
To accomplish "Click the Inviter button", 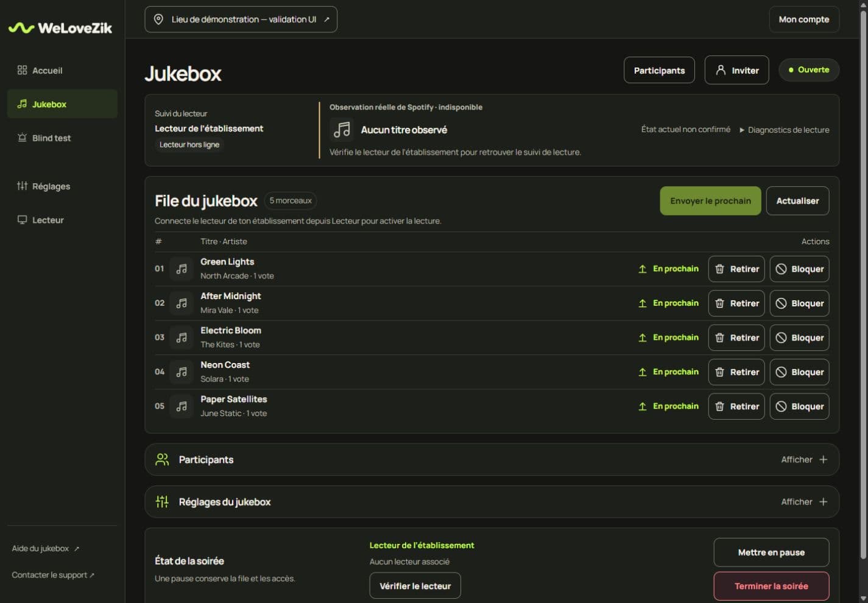I will 736,70.
